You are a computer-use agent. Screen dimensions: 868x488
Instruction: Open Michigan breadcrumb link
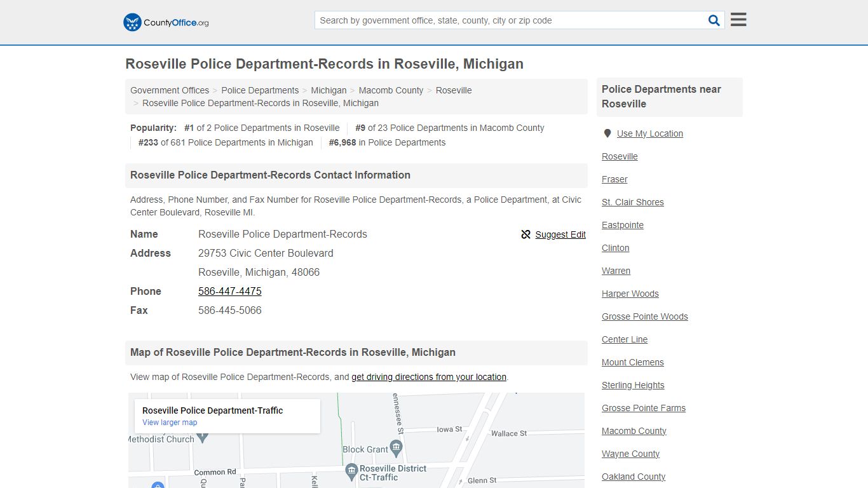coord(329,90)
